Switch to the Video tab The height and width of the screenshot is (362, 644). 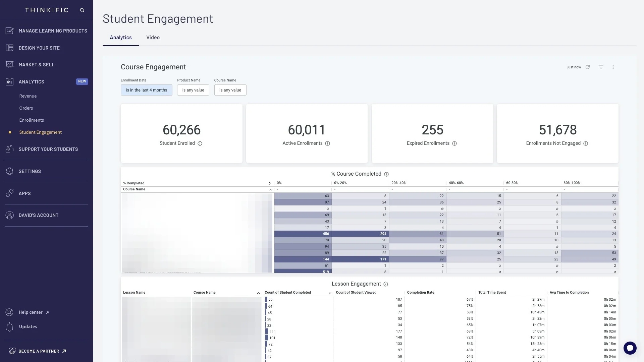click(x=153, y=37)
